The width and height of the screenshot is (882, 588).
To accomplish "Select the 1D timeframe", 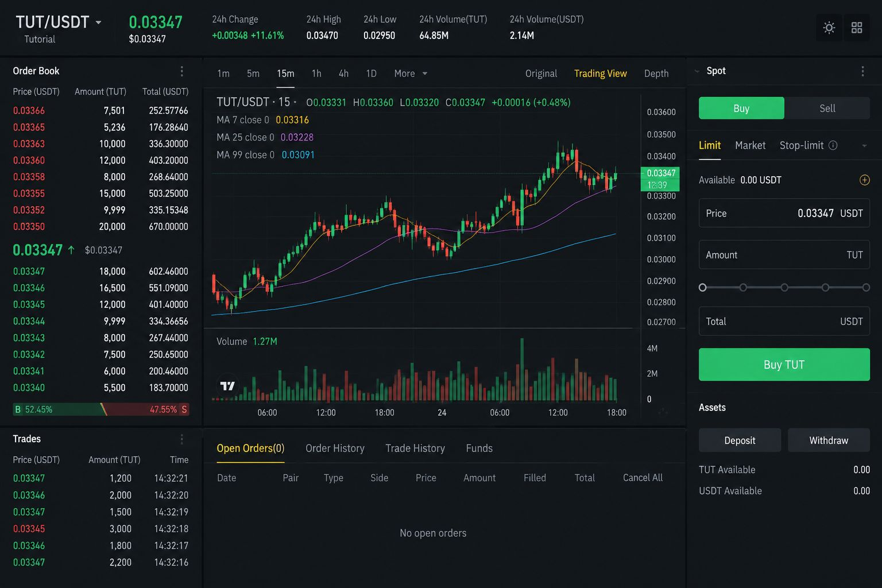I will (371, 73).
